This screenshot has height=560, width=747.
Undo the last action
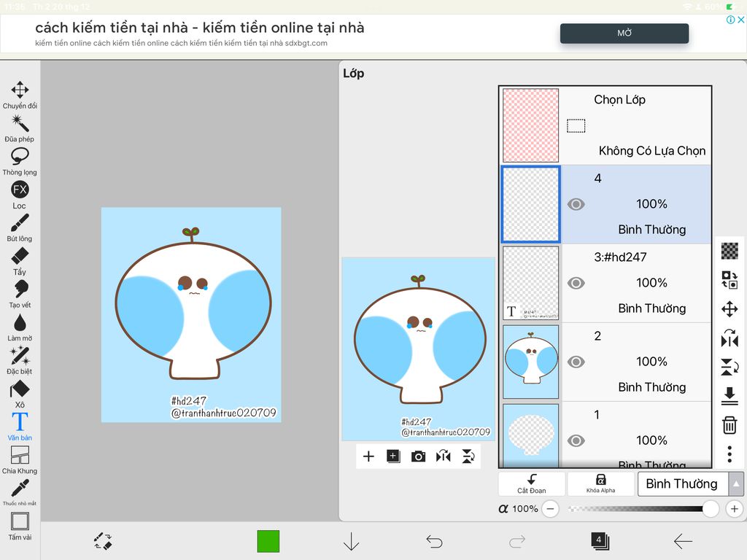pos(434,542)
